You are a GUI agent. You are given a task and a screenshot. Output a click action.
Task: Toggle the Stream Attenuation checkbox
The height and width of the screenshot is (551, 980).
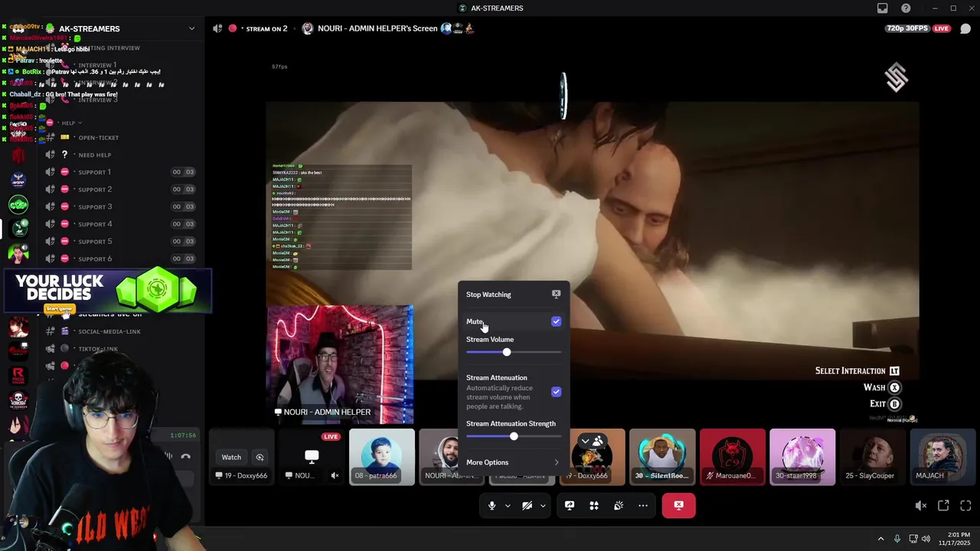(x=556, y=392)
